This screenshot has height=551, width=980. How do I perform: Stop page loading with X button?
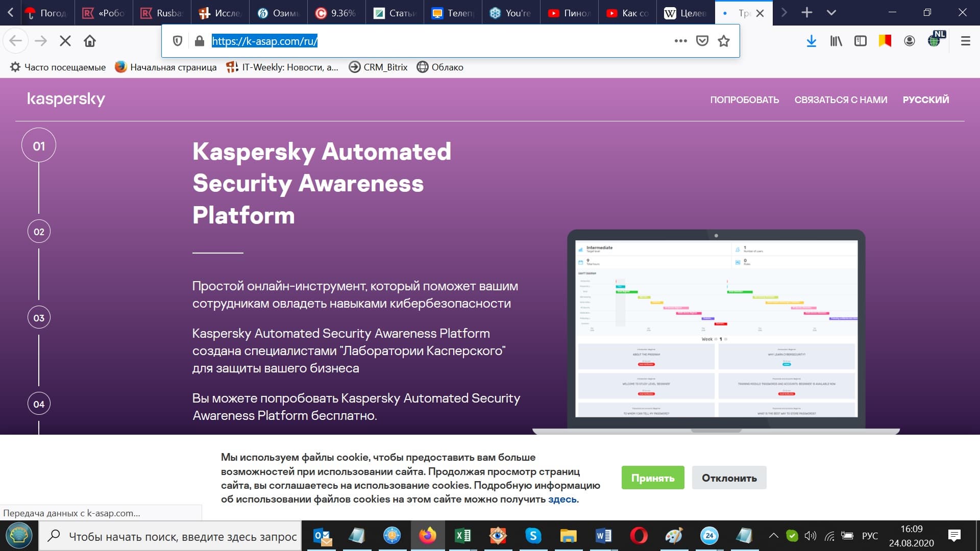(x=65, y=41)
